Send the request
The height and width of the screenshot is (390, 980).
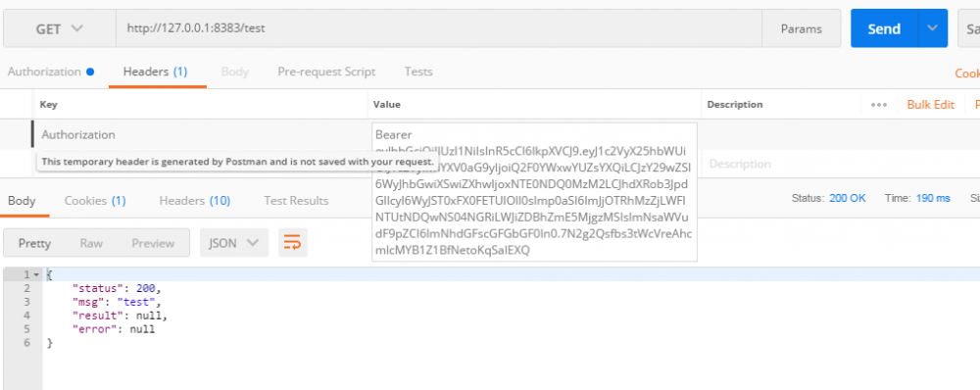coord(884,28)
